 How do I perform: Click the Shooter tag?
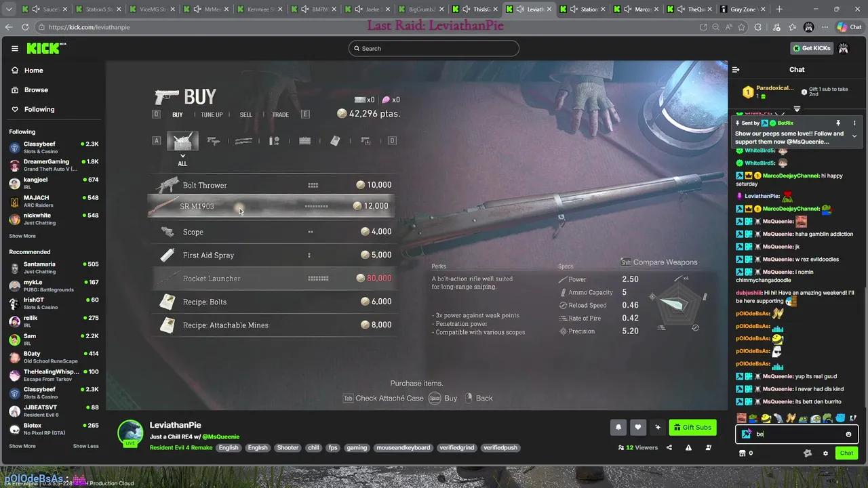click(288, 447)
